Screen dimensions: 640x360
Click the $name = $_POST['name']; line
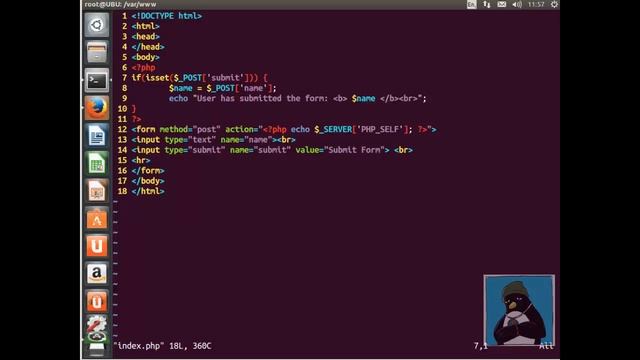pos(222,88)
